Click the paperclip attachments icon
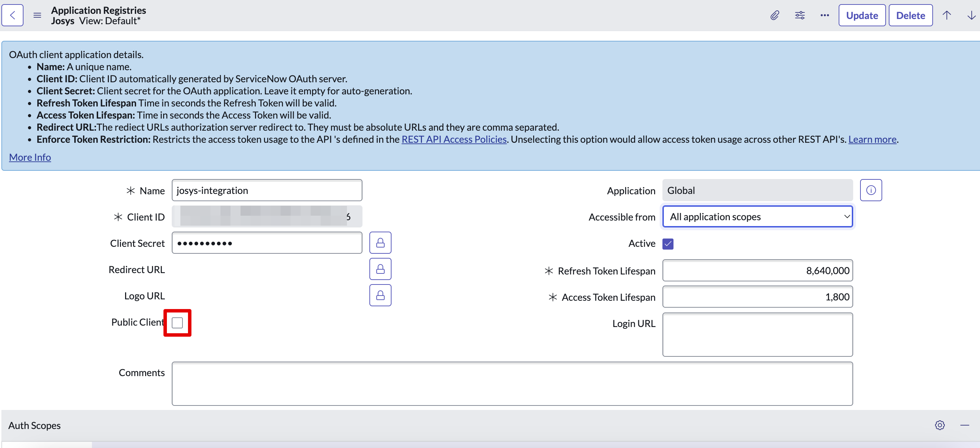Image resolution: width=980 pixels, height=448 pixels. point(774,15)
